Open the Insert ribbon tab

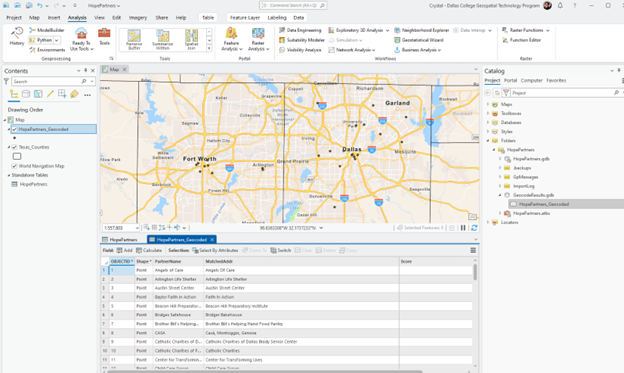[54, 18]
